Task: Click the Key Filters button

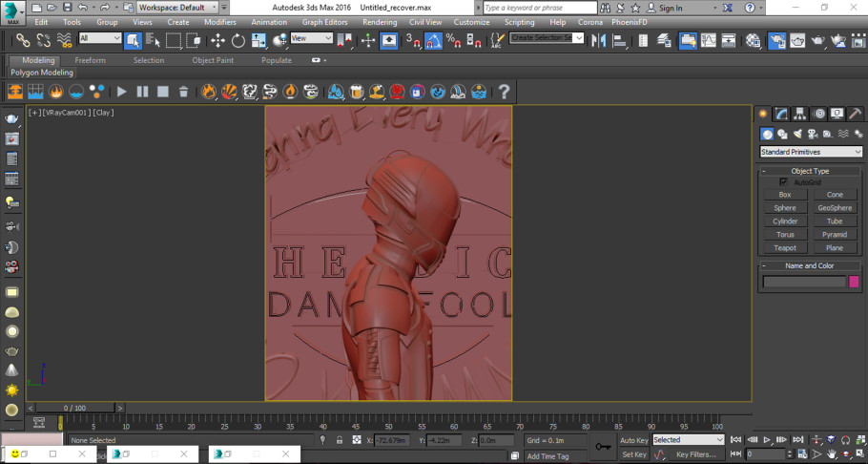Action: 696,454
